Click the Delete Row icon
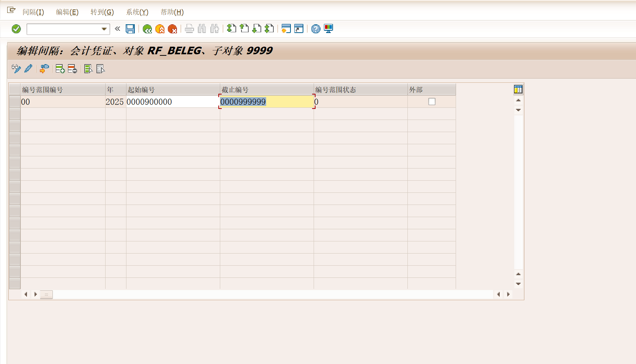This screenshot has width=636, height=364. (x=72, y=69)
